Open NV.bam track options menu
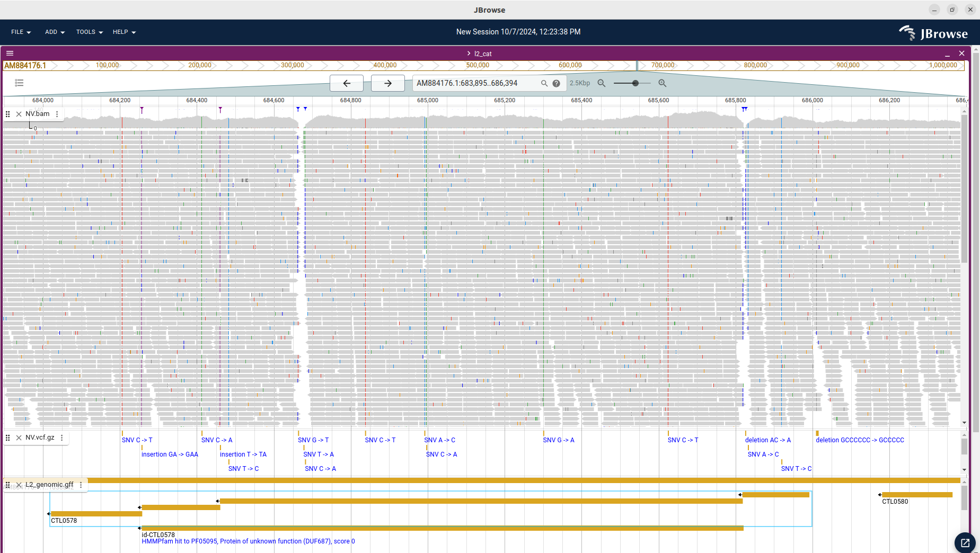Screen dimensions: 980x553 tap(57, 114)
